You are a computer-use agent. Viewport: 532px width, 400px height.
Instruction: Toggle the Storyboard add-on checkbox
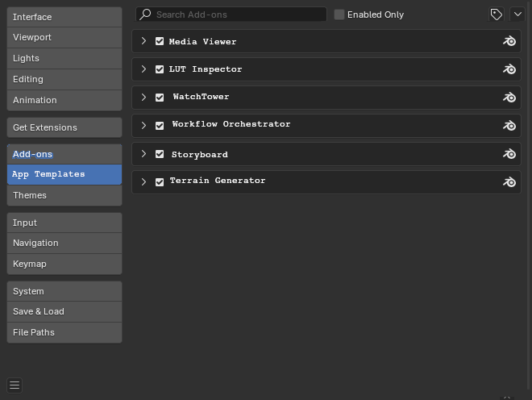[160, 154]
